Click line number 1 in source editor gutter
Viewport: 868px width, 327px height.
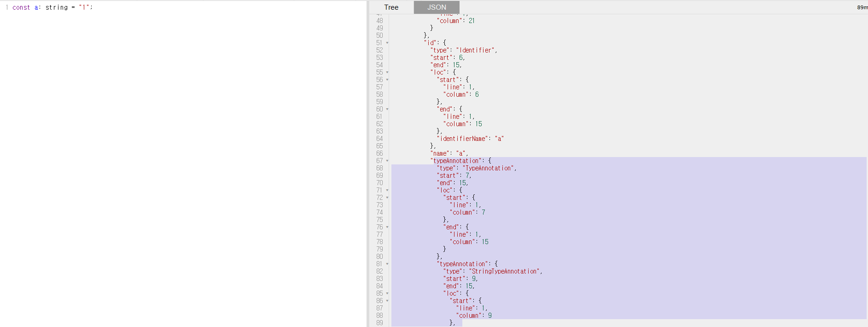[x=7, y=7]
